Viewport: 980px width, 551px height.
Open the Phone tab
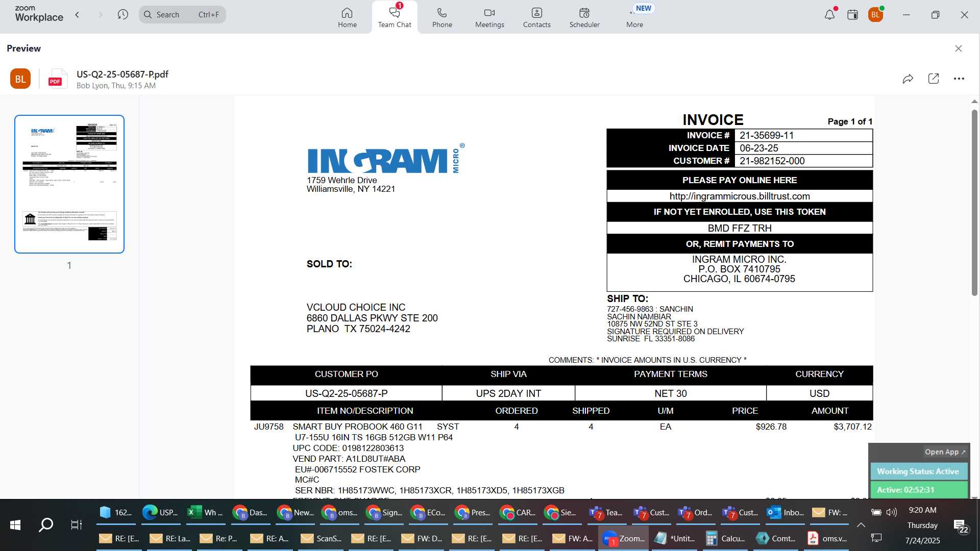point(442,17)
